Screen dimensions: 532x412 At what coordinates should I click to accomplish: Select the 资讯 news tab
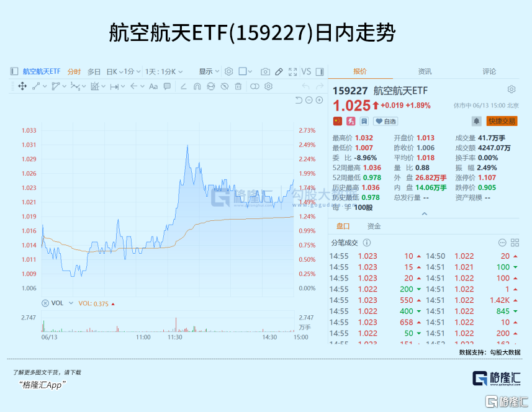(x=425, y=71)
